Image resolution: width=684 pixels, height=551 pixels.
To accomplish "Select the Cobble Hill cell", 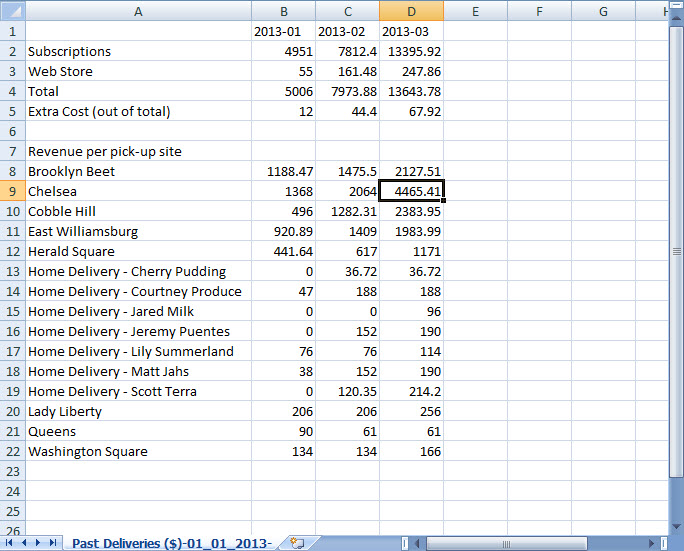I will click(x=138, y=211).
